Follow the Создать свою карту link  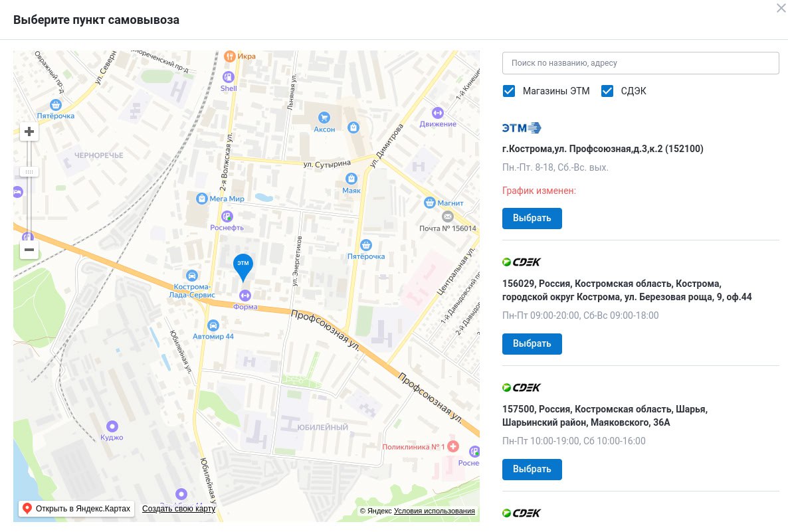[179, 508]
